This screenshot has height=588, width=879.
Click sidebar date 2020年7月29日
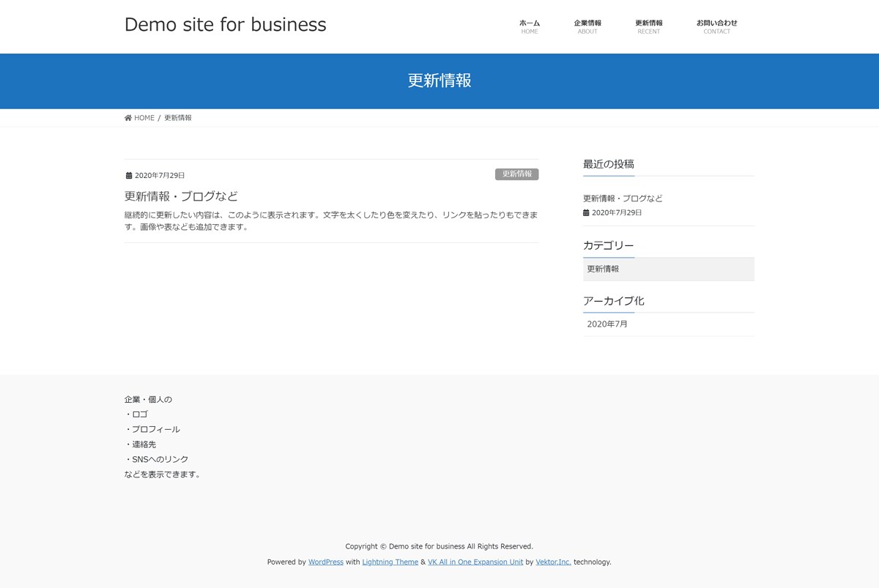pos(617,213)
